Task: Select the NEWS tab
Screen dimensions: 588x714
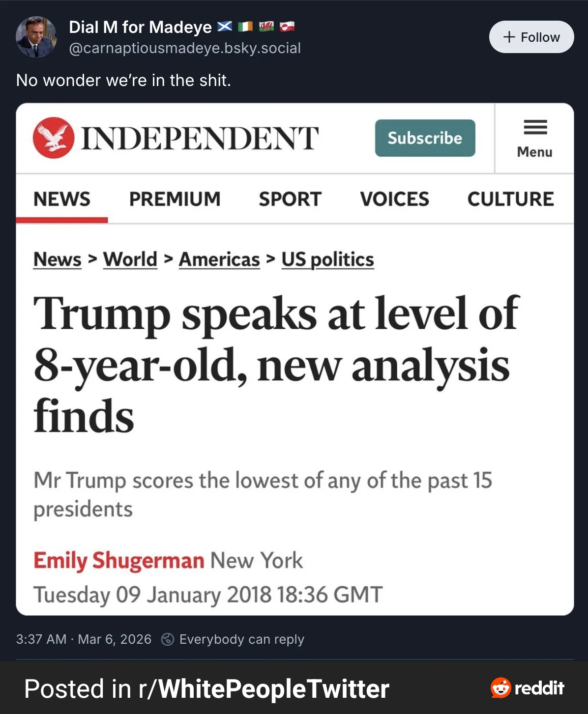Action: (x=62, y=199)
